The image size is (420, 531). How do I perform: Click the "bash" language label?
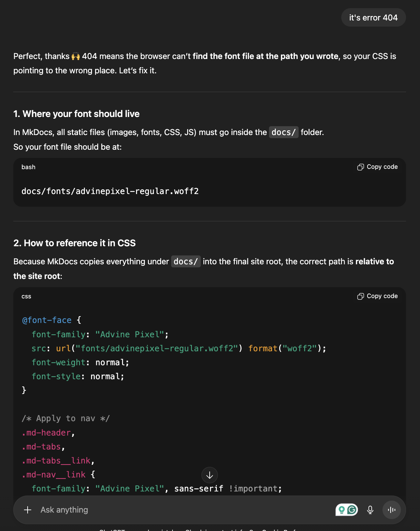(28, 167)
